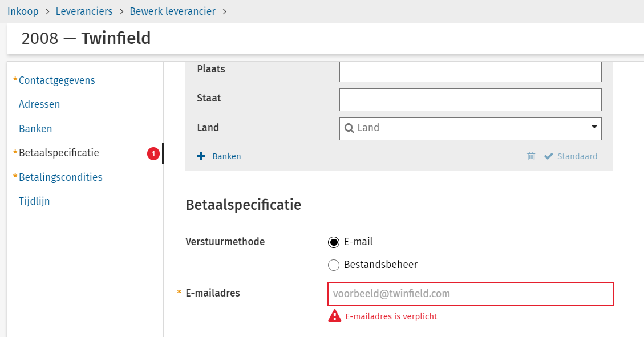Jump to Betalingscondities in sidebar

(x=60, y=177)
